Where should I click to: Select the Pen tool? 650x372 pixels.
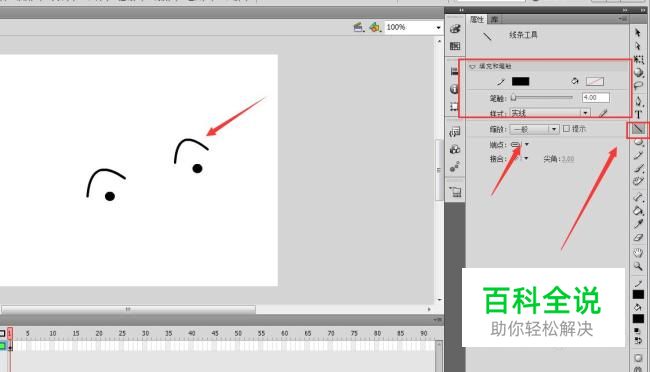click(x=638, y=101)
